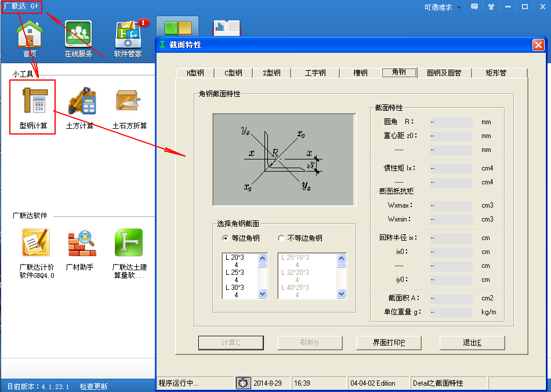This screenshot has width=551, height=392.
Task: Open 在线服务 online service icon
Action: pyautogui.click(x=78, y=39)
